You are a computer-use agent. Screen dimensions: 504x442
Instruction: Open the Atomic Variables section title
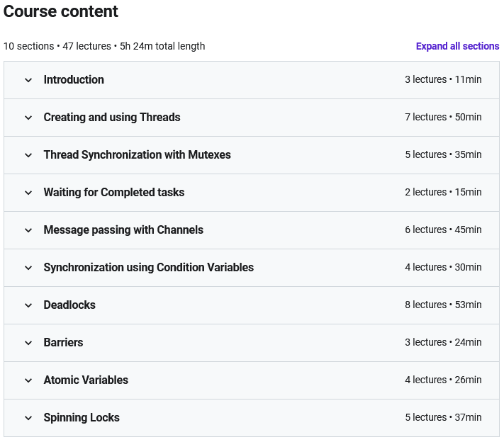click(x=86, y=380)
